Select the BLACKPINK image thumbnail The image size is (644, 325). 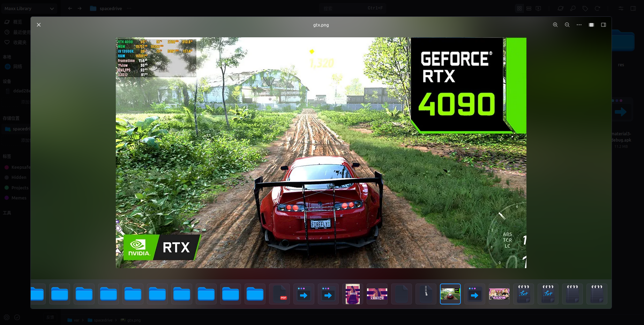pos(499,294)
